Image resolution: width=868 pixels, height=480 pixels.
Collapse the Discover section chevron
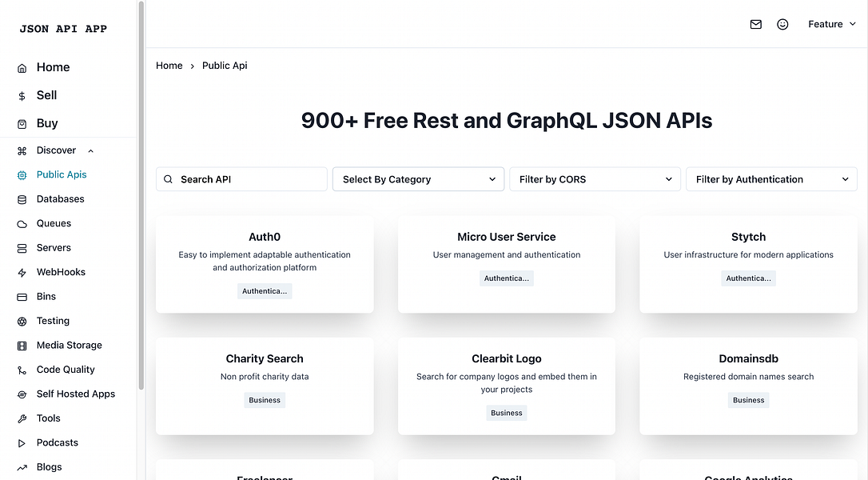[91, 150]
